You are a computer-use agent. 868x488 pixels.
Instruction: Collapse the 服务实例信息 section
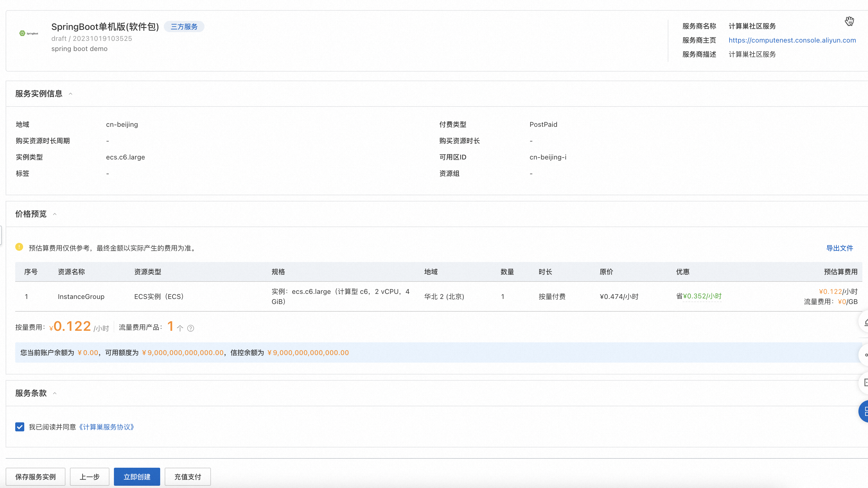click(71, 94)
